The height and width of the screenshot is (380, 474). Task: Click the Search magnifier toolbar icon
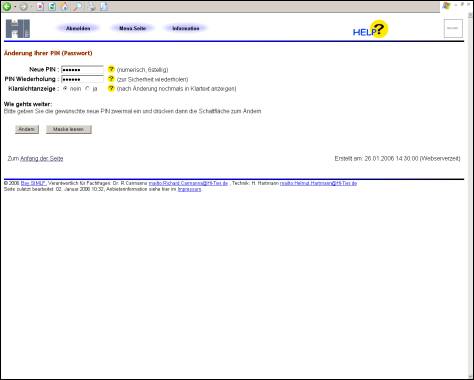pyautogui.click(x=78, y=6)
